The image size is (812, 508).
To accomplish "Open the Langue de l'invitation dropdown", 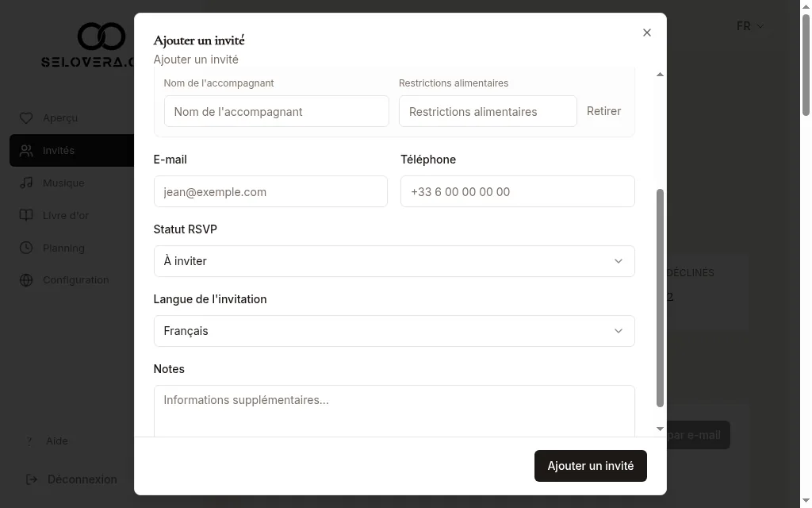I will (394, 331).
